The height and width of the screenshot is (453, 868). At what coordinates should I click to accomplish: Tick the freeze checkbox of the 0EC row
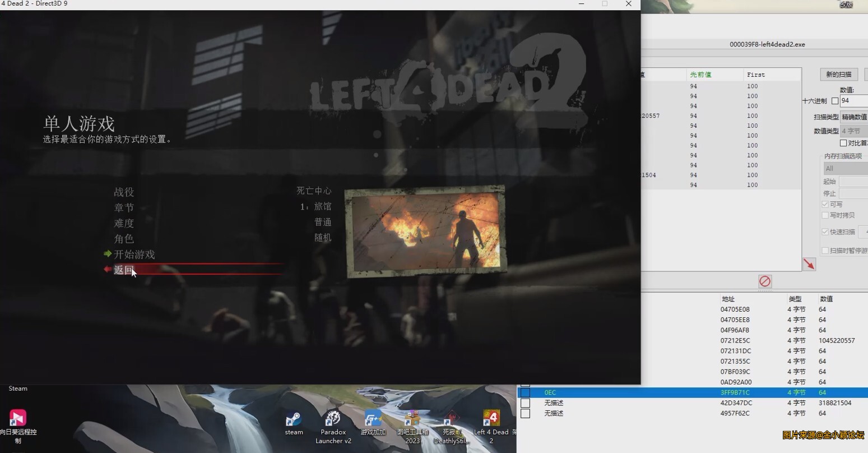coord(525,392)
